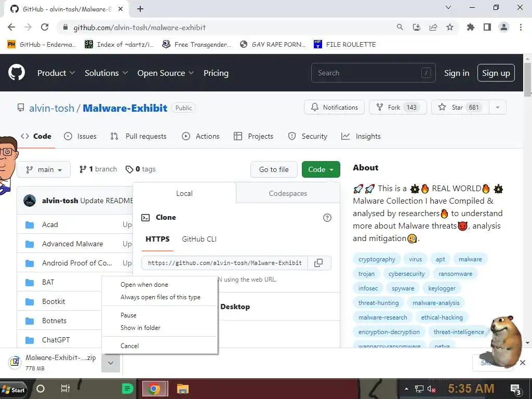This screenshot has width=532, height=399.
Task: Select Open when done
Action: pyautogui.click(x=144, y=285)
